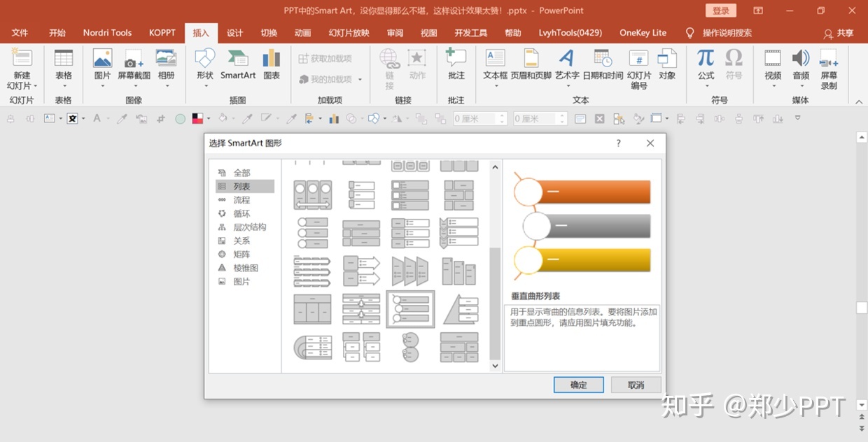
Task: Pick the trapezoid list SmartArt thumbnail
Action: pyautogui.click(x=410, y=271)
